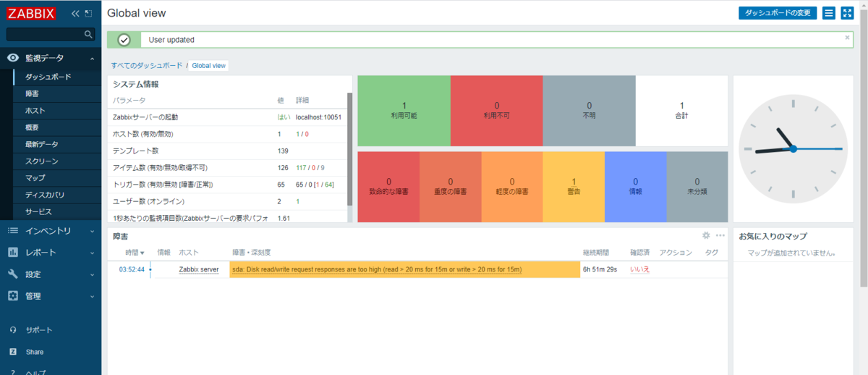Viewport: 868px width, 375px height.
Task: Expand the 設定 section
Action: point(92,274)
